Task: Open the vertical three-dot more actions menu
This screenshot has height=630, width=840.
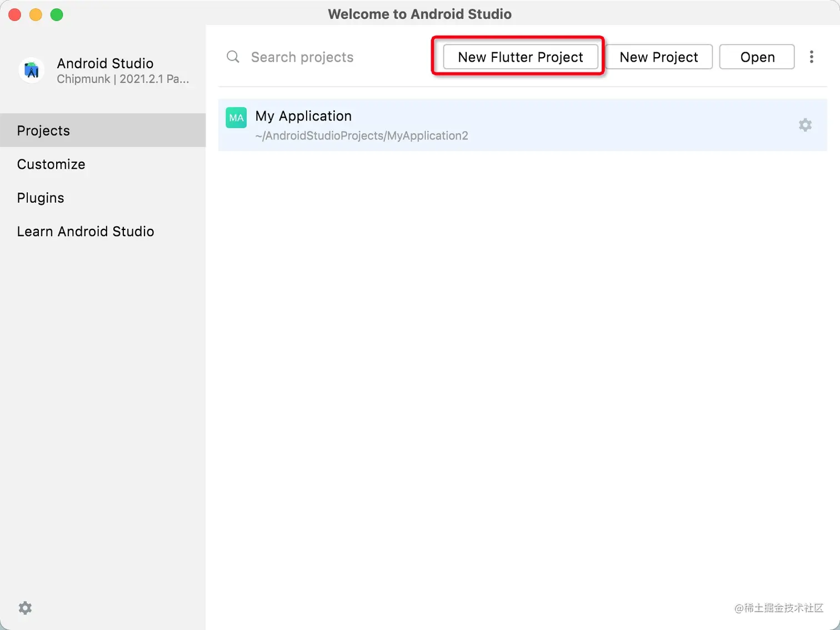Action: (811, 57)
